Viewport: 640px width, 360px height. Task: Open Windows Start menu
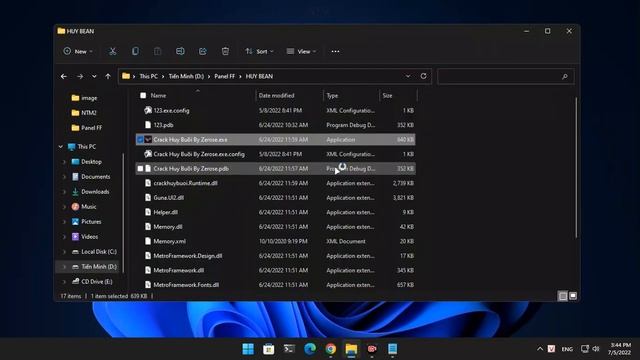click(x=248, y=349)
